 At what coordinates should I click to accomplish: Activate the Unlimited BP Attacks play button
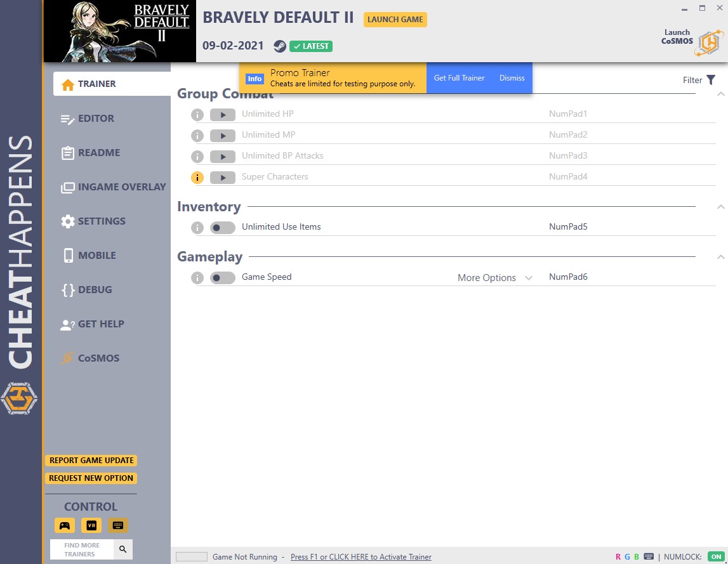coord(222,157)
